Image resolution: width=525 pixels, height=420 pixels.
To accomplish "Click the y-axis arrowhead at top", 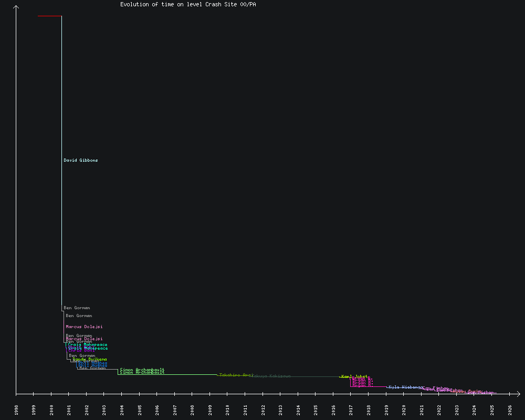I will (16, 7).
